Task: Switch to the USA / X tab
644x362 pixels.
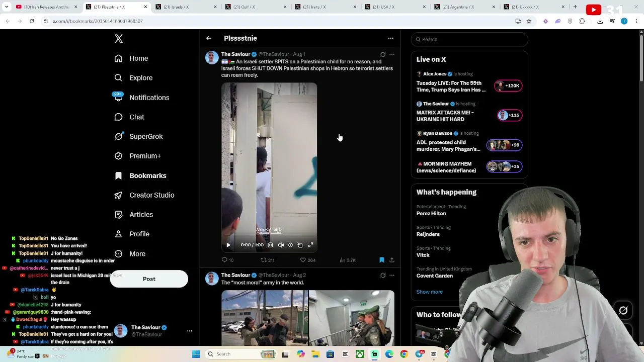Action: [x=395, y=7]
